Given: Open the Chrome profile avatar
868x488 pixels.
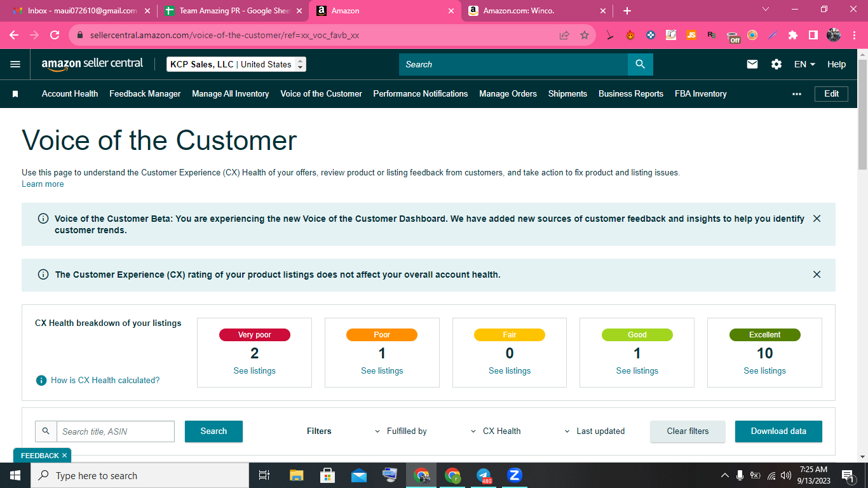Looking at the screenshot, I should coord(834,36).
